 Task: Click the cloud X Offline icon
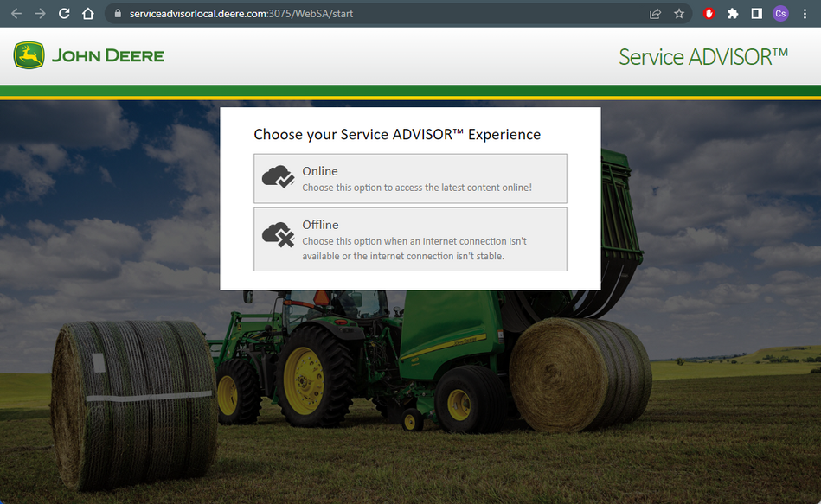(x=278, y=234)
